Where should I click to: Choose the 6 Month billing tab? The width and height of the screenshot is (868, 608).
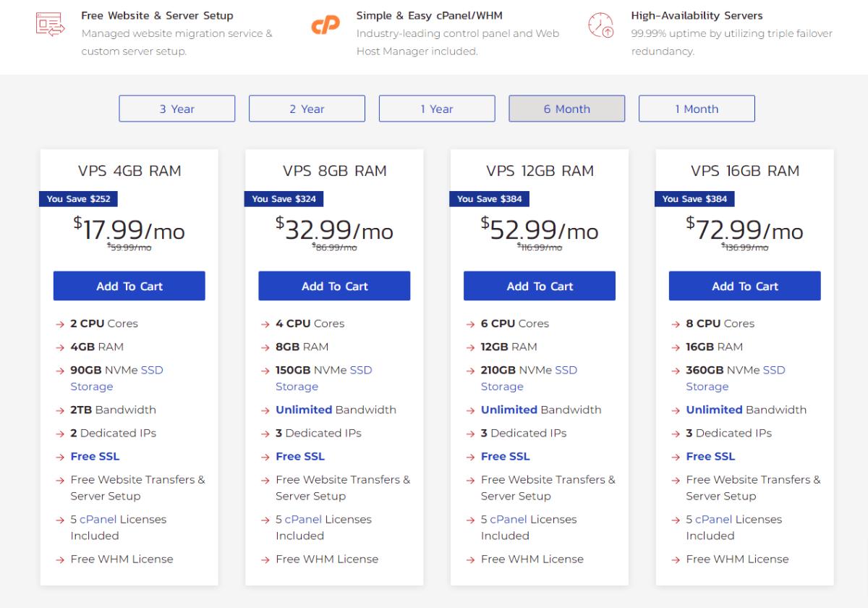tap(567, 109)
